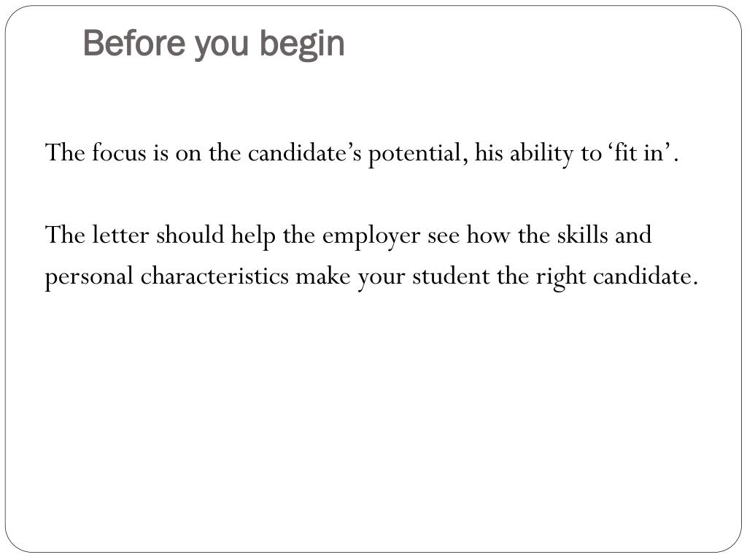Click the 'Before you begin' slide title
The height and width of the screenshot is (560, 747).
[x=214, y=44]
